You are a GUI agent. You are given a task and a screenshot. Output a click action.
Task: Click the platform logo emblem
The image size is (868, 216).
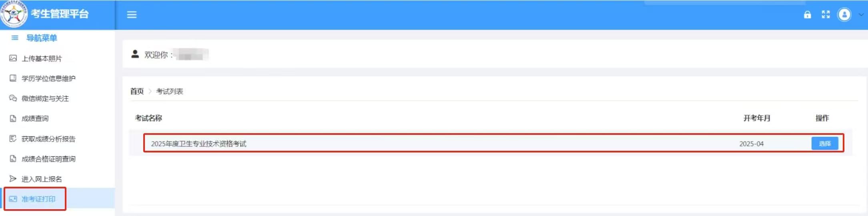coord(14,14)
